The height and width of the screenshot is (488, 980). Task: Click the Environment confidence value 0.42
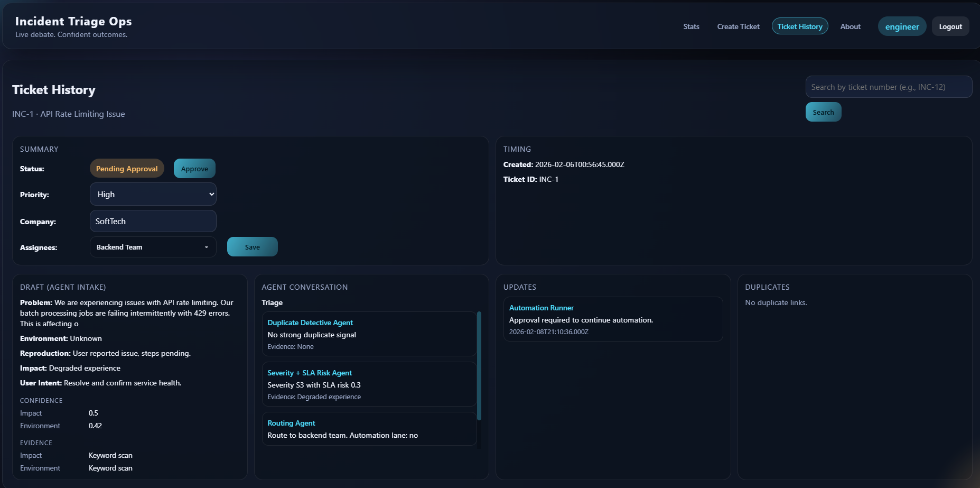click(x=95, y=426)
